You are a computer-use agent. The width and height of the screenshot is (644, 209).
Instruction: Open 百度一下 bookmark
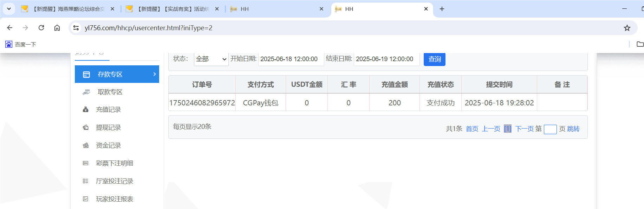21,44
